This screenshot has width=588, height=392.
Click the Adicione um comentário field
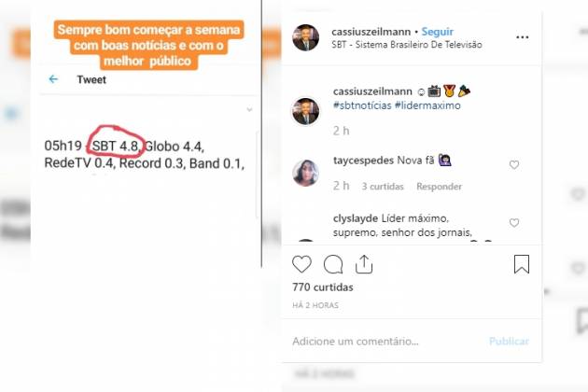386,342
